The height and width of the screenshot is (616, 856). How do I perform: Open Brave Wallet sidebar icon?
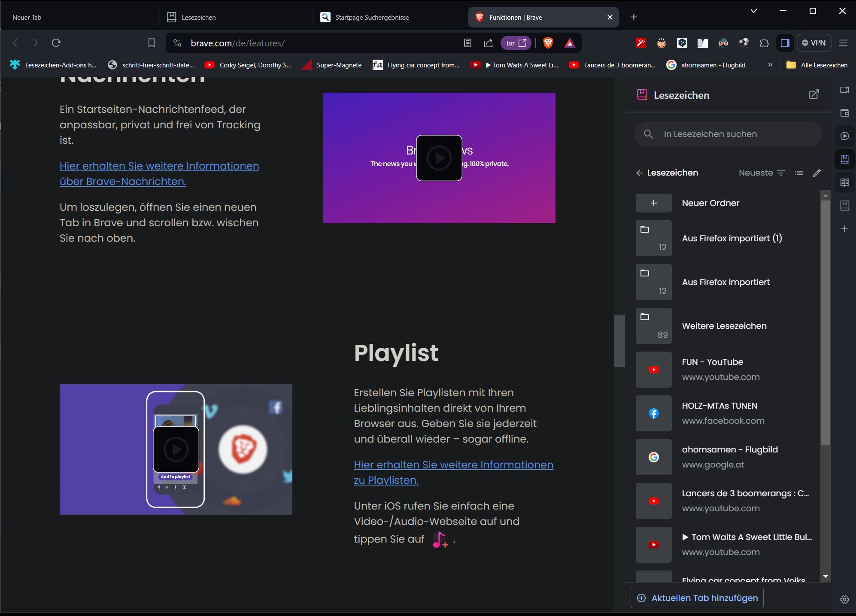844,113
